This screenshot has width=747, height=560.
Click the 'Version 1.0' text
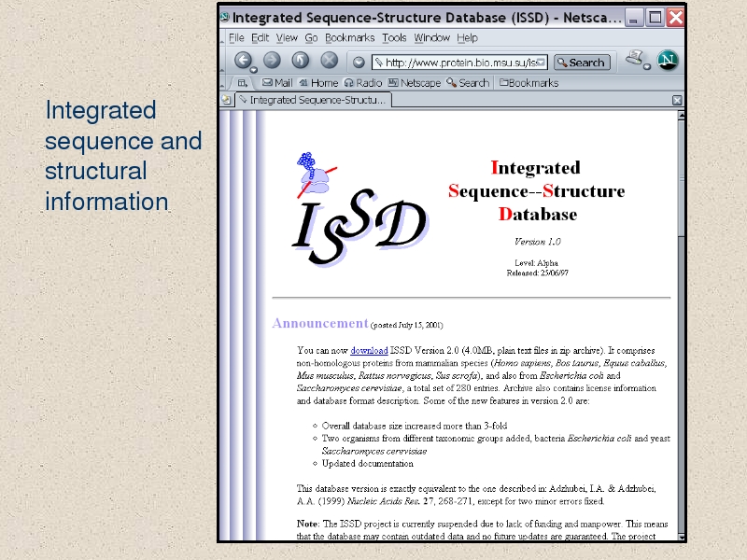(x=538, y=242)
